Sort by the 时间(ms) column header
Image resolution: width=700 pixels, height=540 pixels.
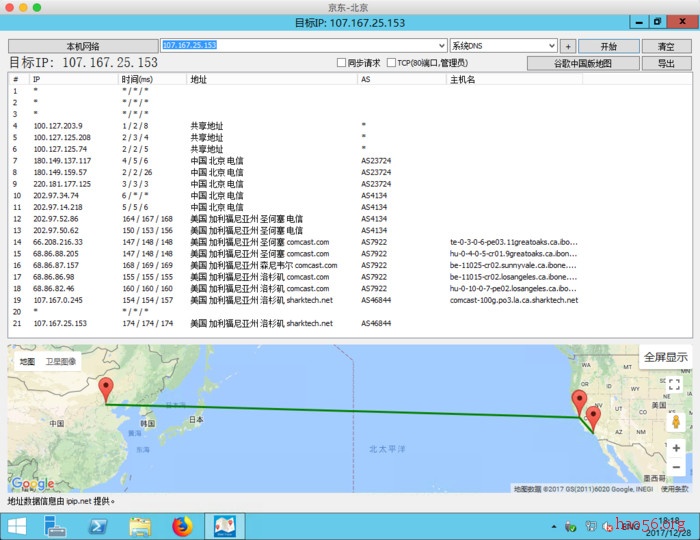click(152, 79)
